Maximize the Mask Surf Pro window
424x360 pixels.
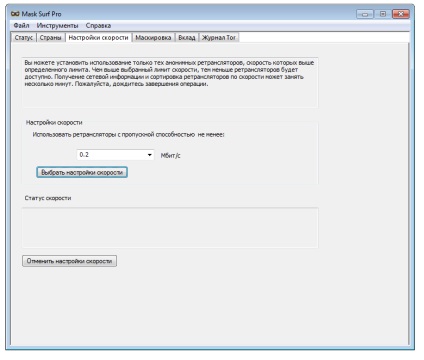coord(383,14)
